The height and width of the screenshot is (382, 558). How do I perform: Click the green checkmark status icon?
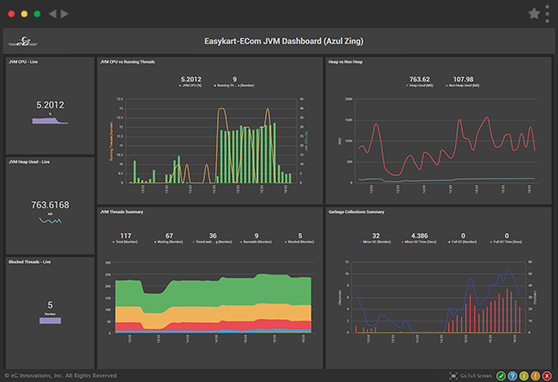pyautogui.click(x=501, y=376)
